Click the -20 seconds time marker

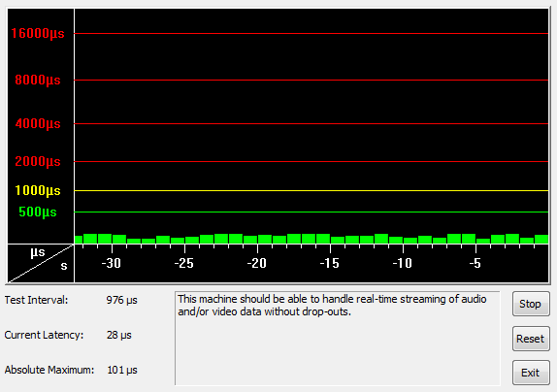(x=257, y=263)
